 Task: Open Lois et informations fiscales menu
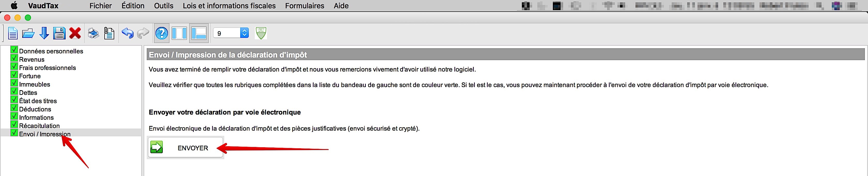point(229,6)
